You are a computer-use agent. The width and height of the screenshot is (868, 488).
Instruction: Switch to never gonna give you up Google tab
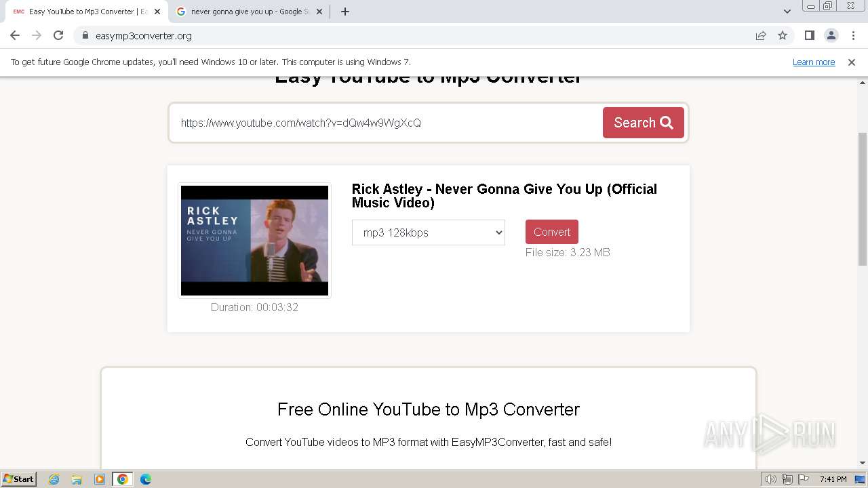point(250,12)
